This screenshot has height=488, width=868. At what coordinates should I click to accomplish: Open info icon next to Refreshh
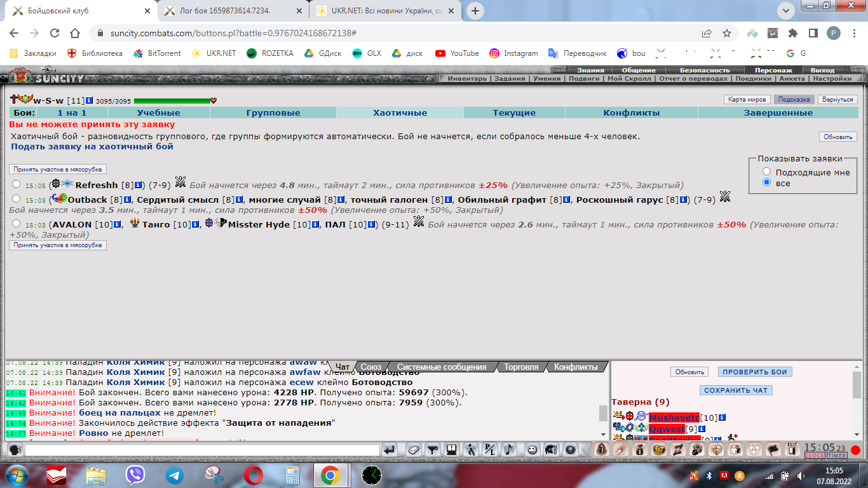pos(138,185)
